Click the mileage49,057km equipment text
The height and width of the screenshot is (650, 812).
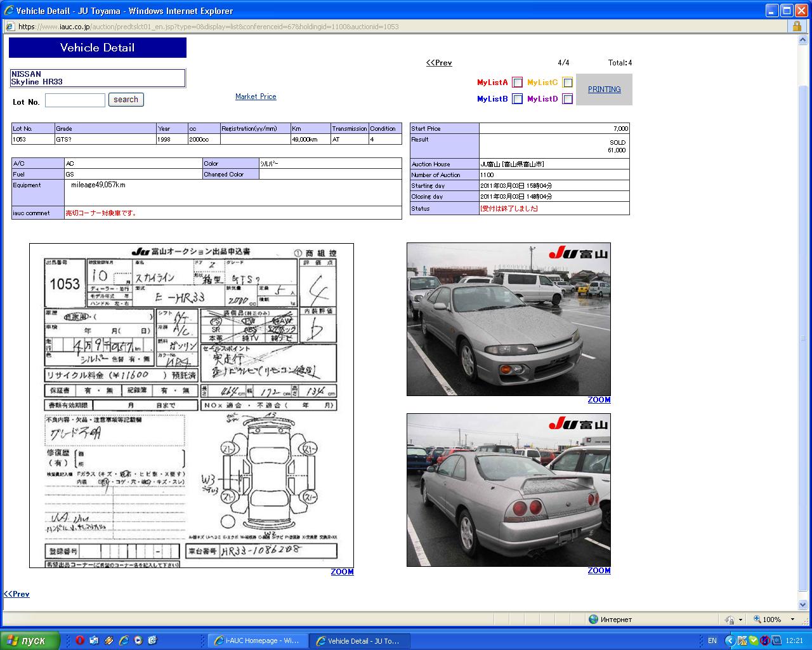(98, 185)
